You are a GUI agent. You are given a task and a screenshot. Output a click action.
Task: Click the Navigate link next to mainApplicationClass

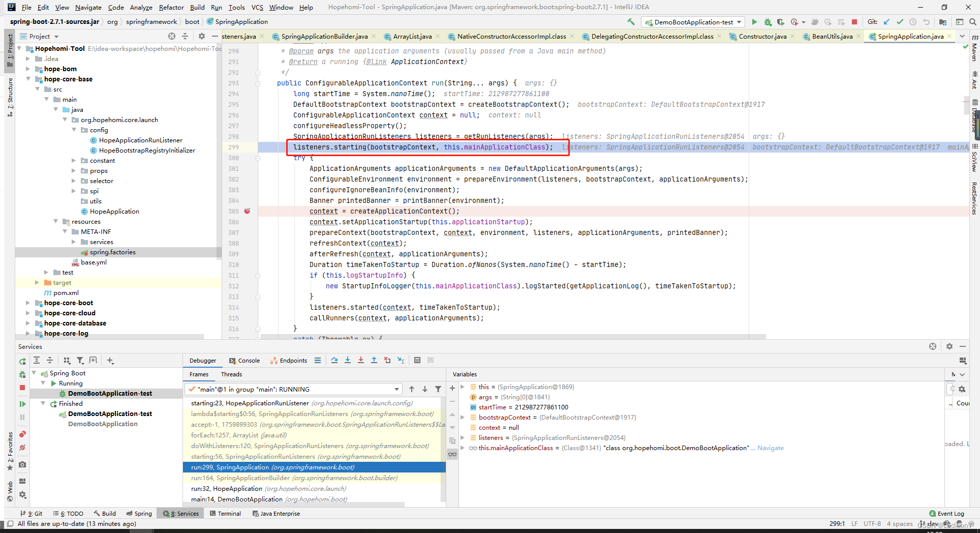(770, 448)
